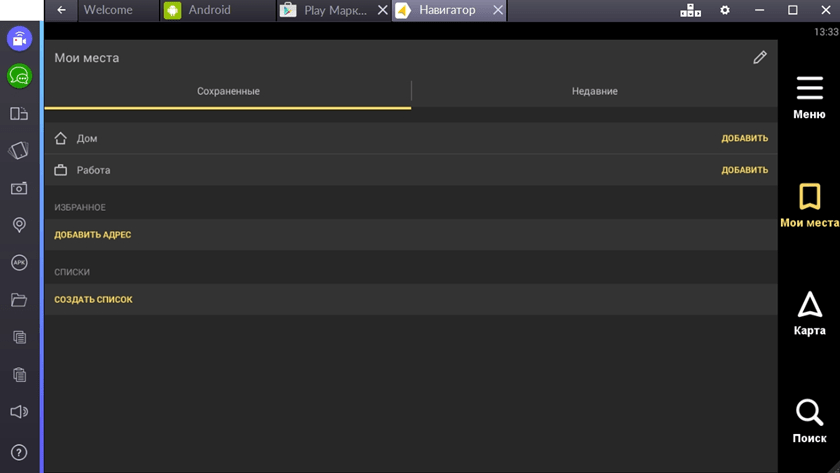Viewport: 840px width, 473px height.
Task: Open the set location pin icon
Action: coord(19,225)
